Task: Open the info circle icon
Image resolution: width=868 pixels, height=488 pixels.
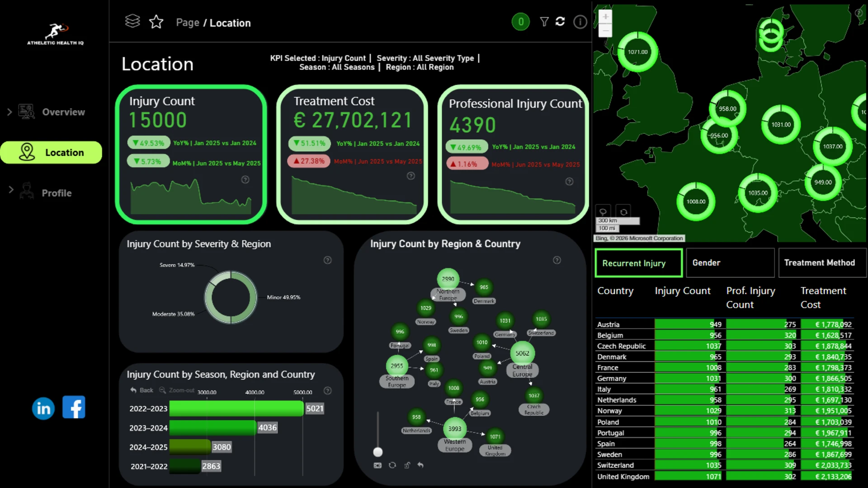Action: 580,22
